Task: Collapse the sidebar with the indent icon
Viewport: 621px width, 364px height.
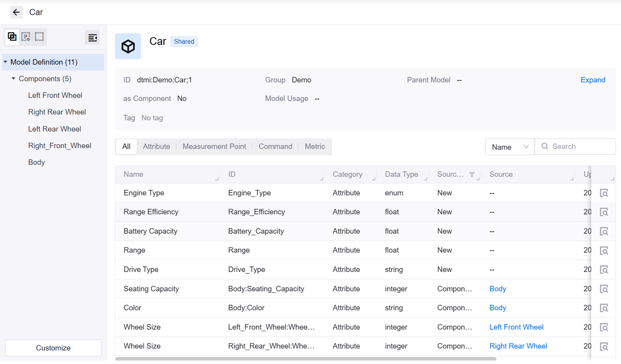Action: pos(92,38)
